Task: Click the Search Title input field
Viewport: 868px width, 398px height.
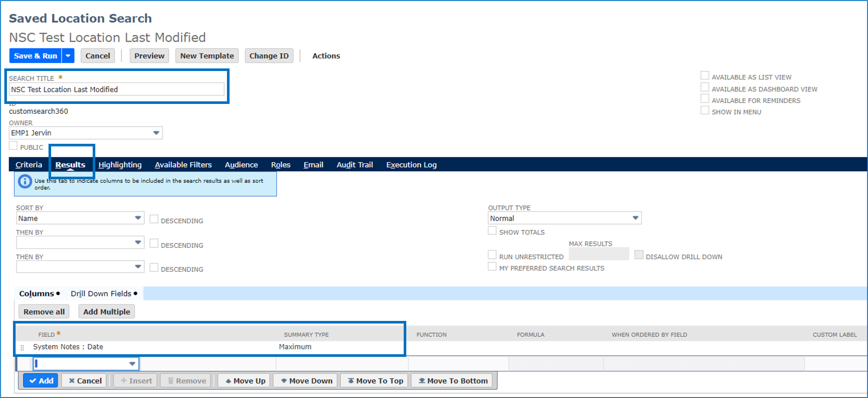Action: [x=117, y=89]
